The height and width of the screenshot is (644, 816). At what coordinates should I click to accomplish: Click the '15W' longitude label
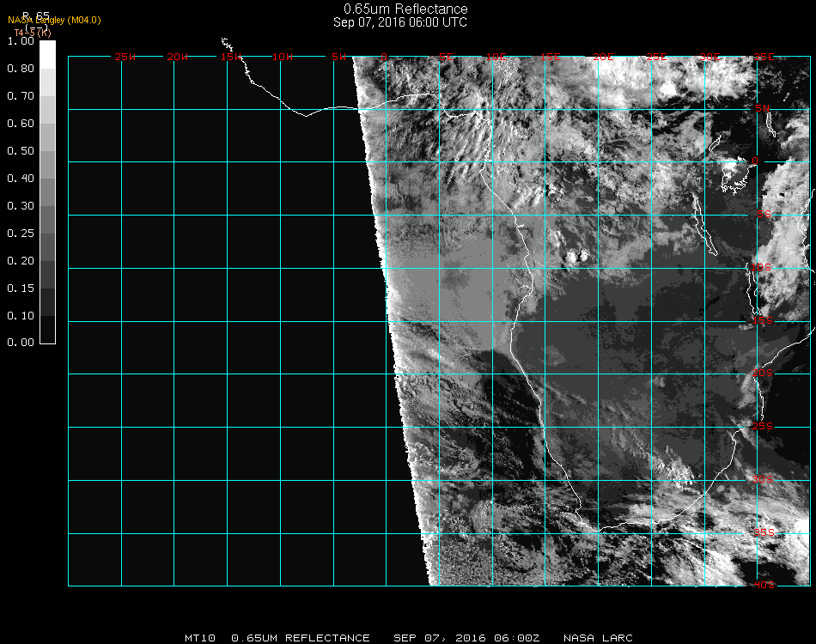(x=231, y=57)
